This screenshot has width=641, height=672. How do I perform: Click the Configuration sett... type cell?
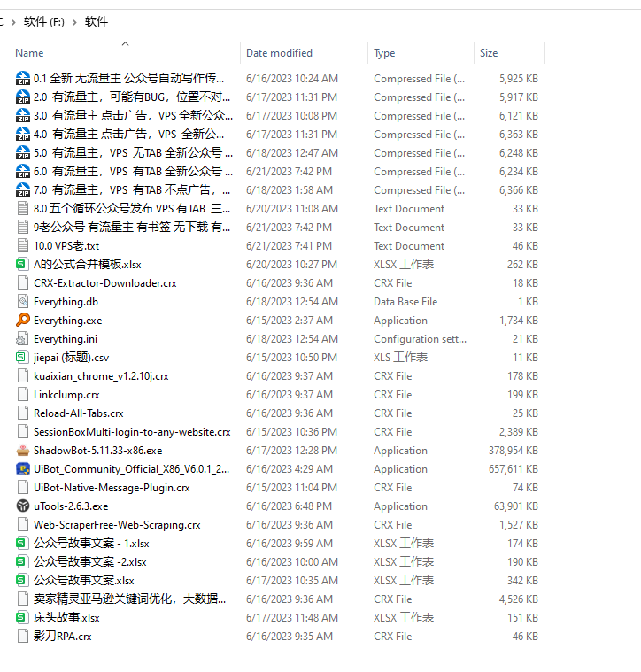[420, 339]
